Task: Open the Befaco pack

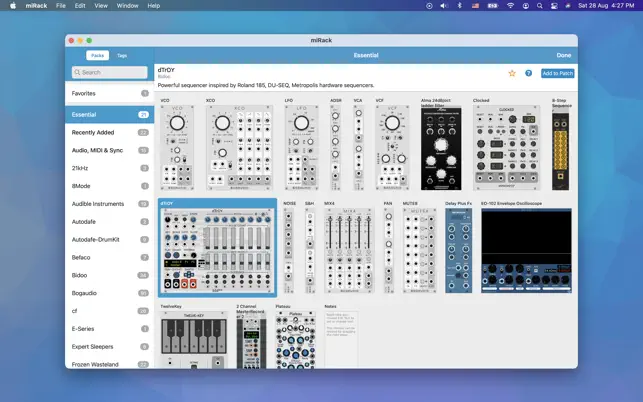Action: coord(109,257)
